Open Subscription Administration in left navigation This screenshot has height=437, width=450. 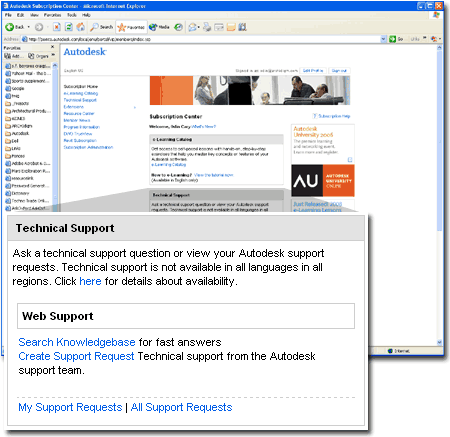coord(88,147)
